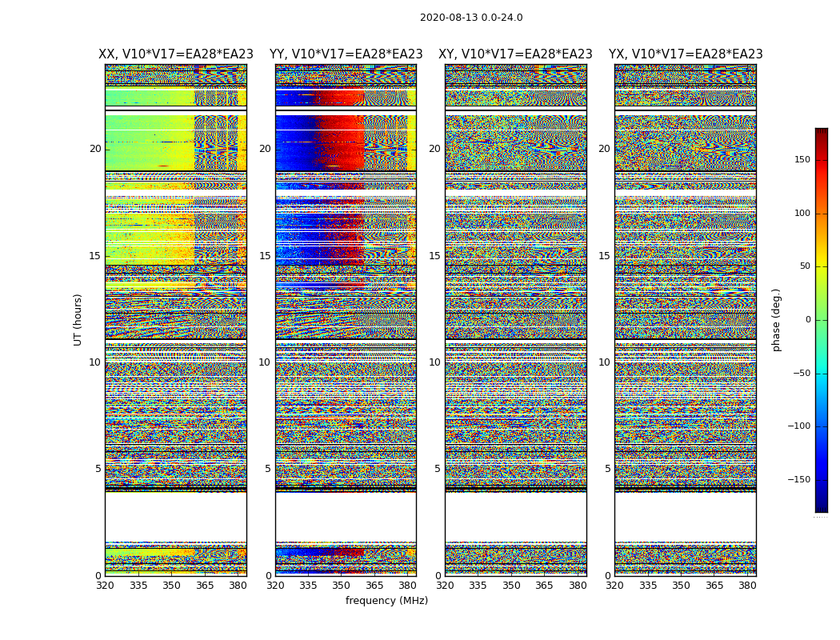The image size is (840, 640).
Task: Click the date title 2020-08-13 0.0-24.0
Action: point(471,18)
